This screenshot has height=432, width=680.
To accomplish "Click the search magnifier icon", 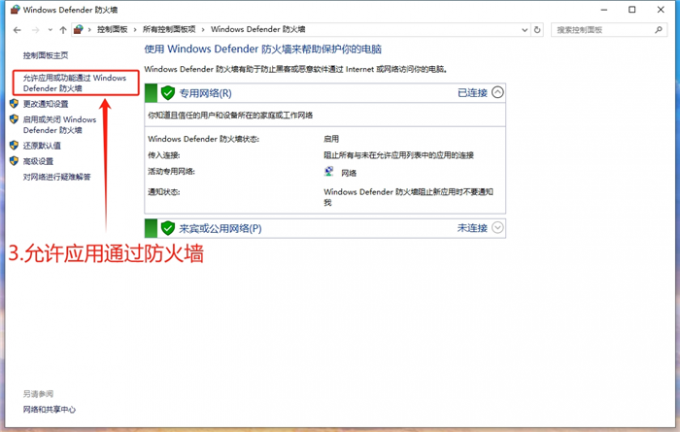I will (659, 30).
